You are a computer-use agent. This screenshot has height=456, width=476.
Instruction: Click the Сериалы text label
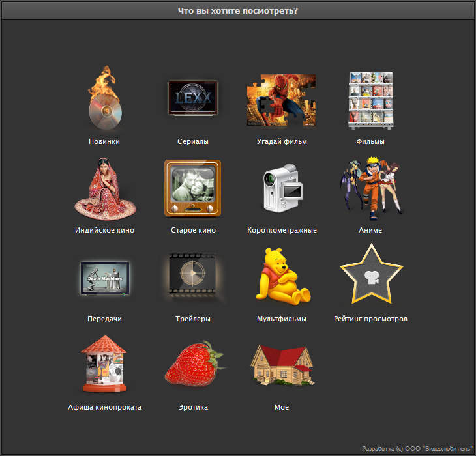193,141
